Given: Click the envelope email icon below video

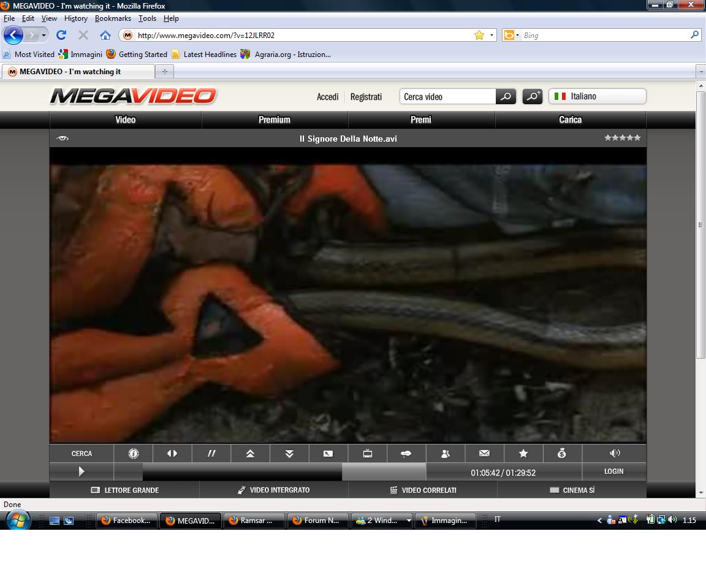Looking at the screenshot, I should [484, 454].
